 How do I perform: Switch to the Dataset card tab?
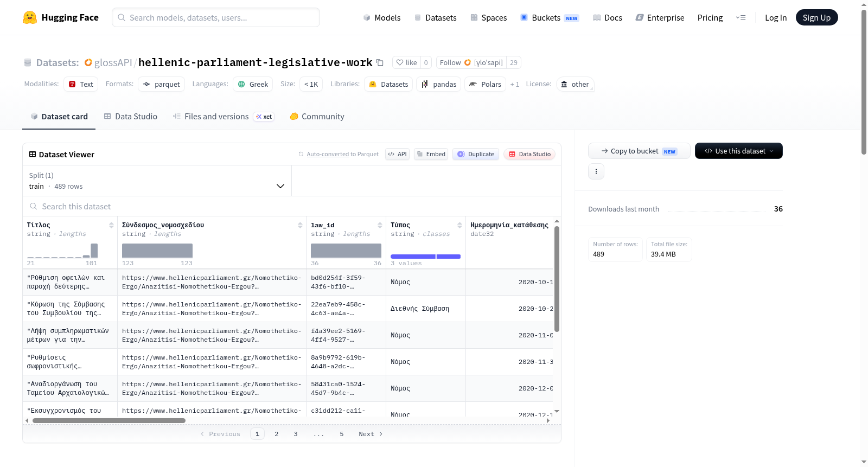click(59, 117)
